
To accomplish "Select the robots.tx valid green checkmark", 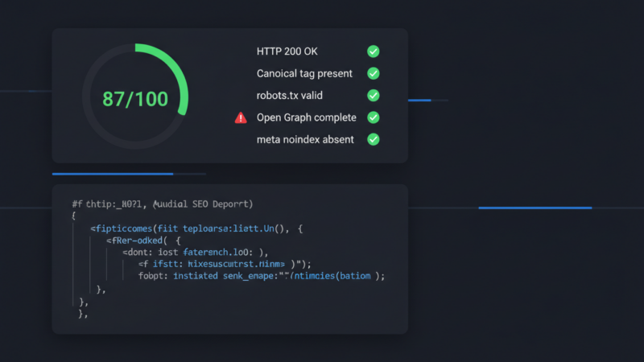I will point(373,95).
